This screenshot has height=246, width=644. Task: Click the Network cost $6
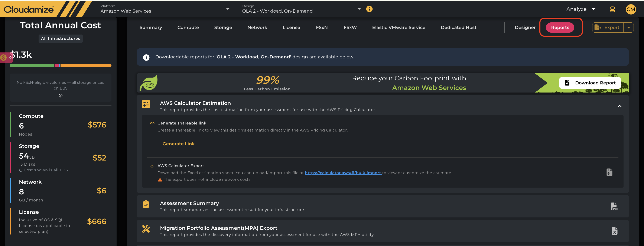pyautogui.click(x=101, y=191)
